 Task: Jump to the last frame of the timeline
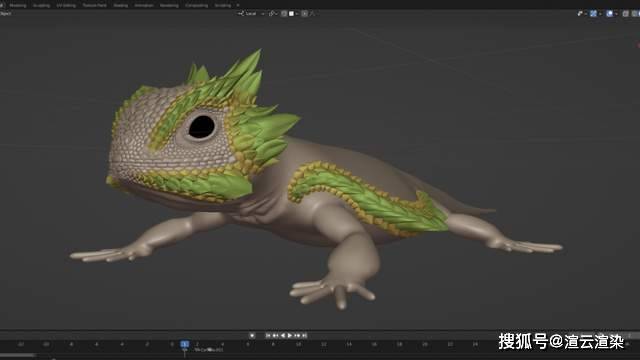(304, 336)
